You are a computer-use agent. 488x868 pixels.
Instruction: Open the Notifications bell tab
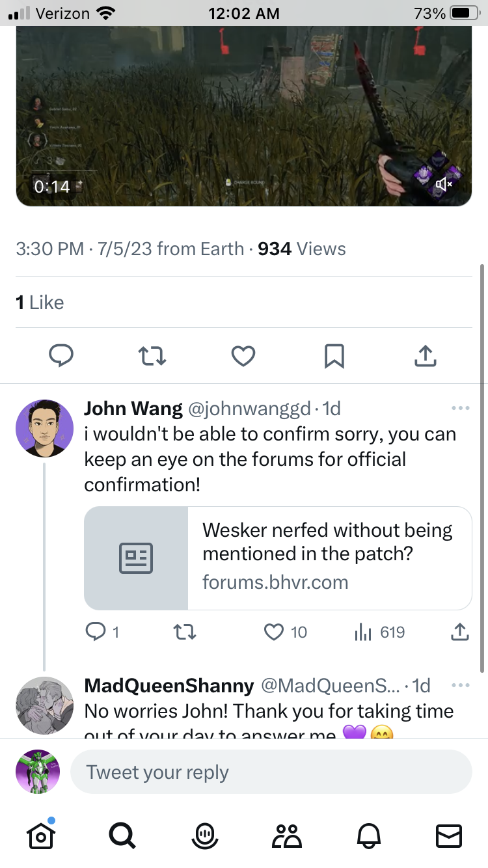367,835
